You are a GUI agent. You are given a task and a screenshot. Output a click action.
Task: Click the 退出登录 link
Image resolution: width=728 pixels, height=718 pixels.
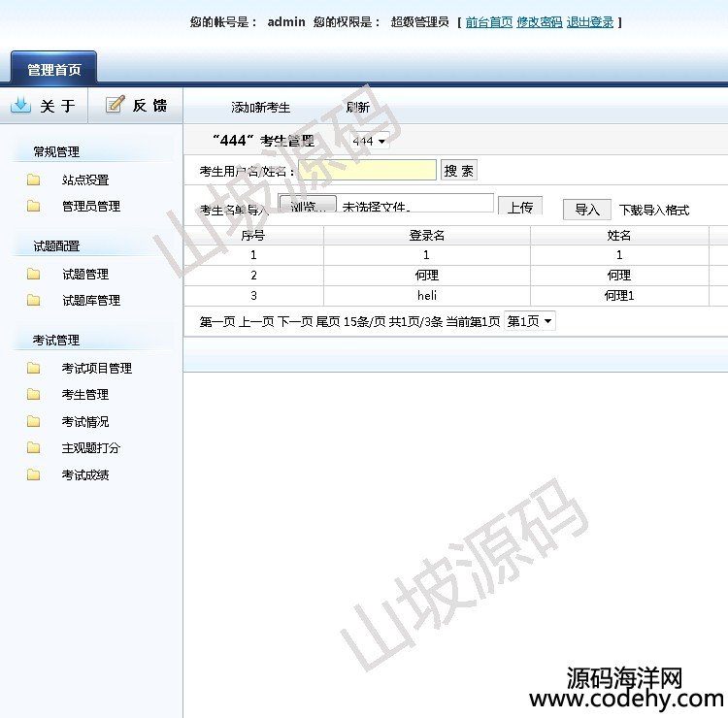pos(590,21)
